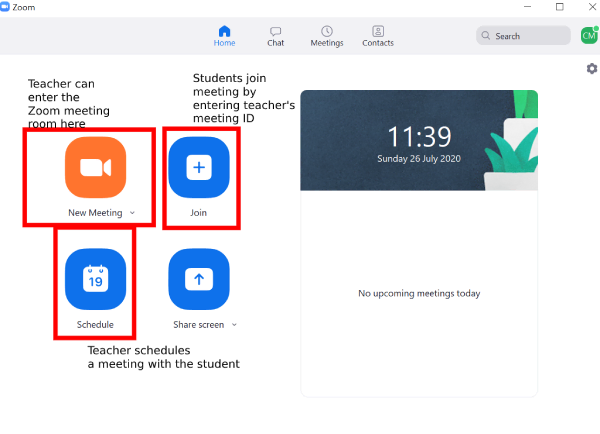Screen dimensions: 600x434
Task: Click the No upcoming meetings today text
Action: pos(419,294)
